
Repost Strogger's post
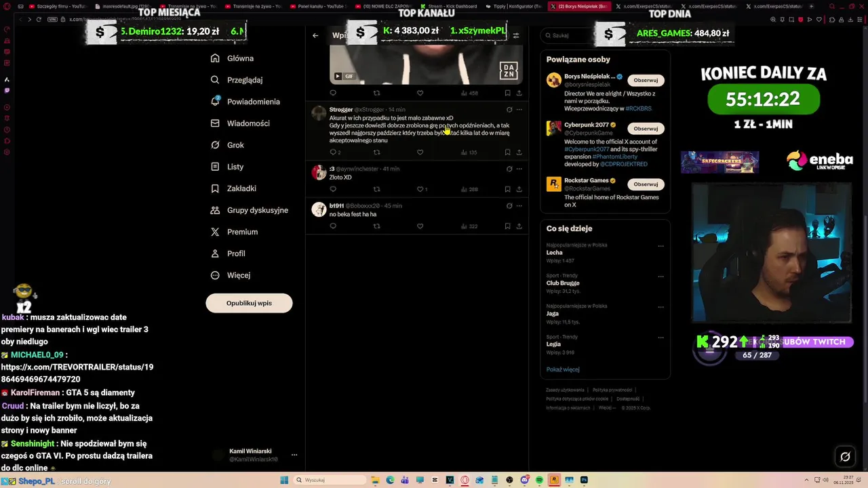(376, 152)
